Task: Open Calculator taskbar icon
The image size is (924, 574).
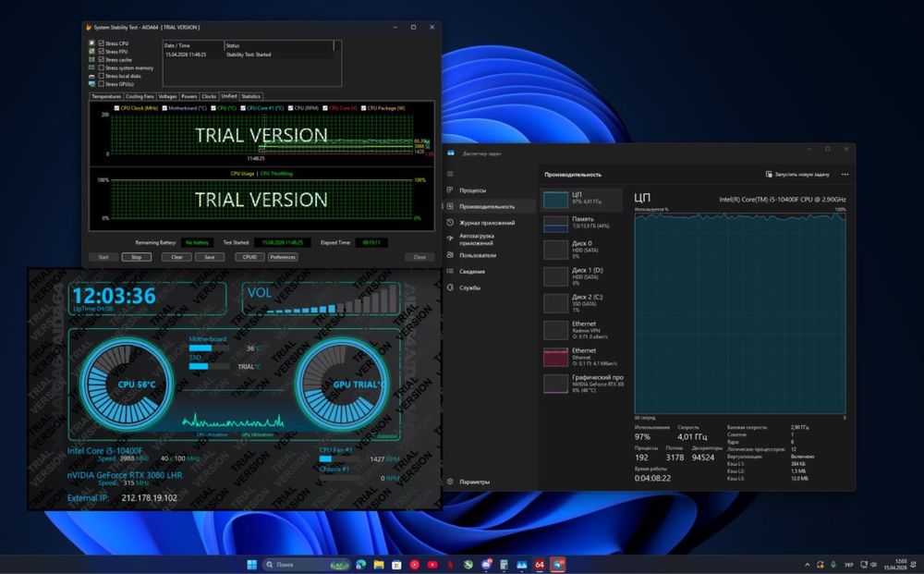Action: coord(504,565)
